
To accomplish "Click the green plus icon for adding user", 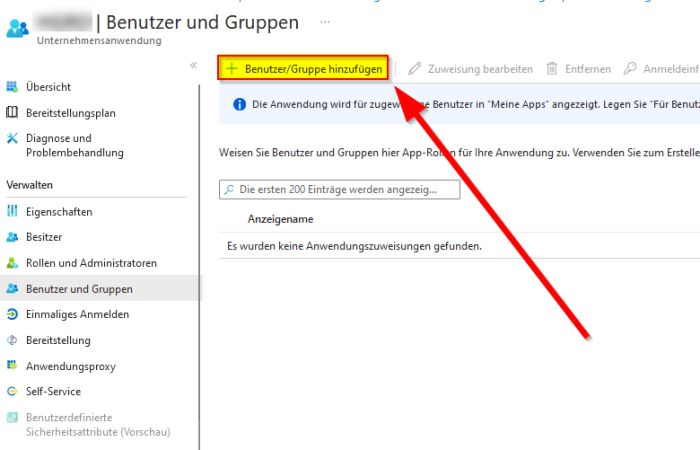I will 232,69.
